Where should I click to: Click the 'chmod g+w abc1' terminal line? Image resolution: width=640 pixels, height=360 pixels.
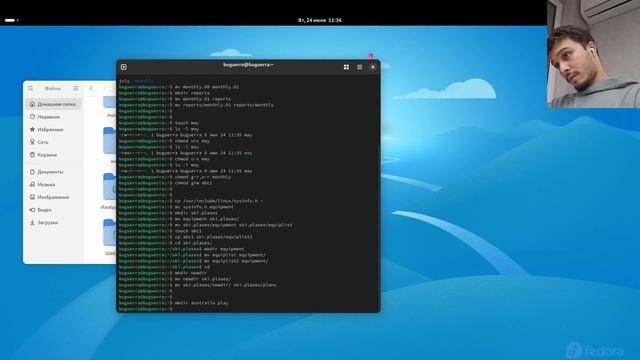tap(166, 183)
